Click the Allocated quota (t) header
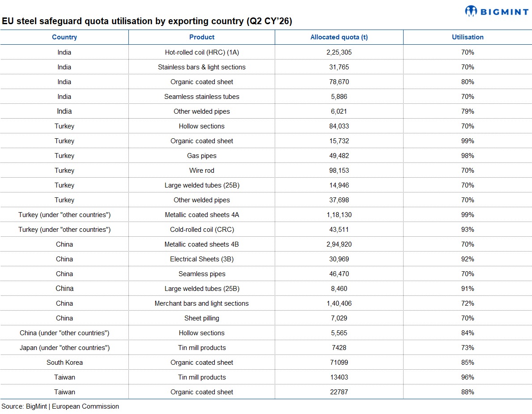 tap(339, 37)
